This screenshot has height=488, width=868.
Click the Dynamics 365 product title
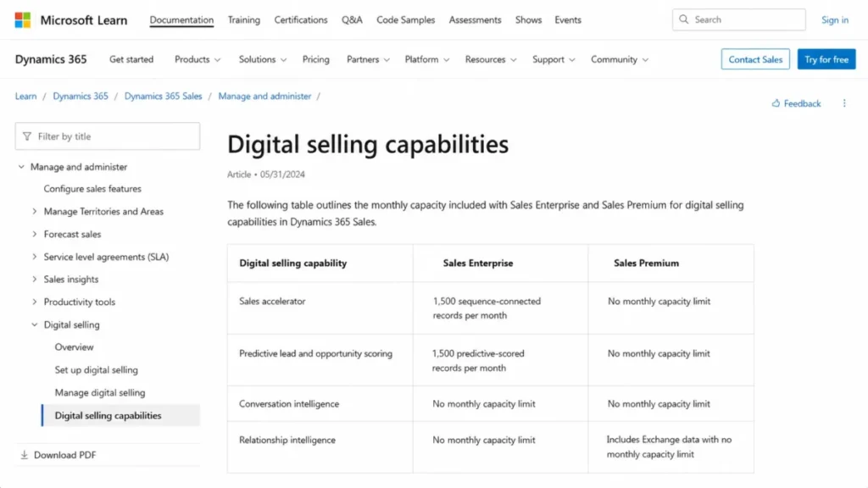pyautogui.click(x=51, y=59)
